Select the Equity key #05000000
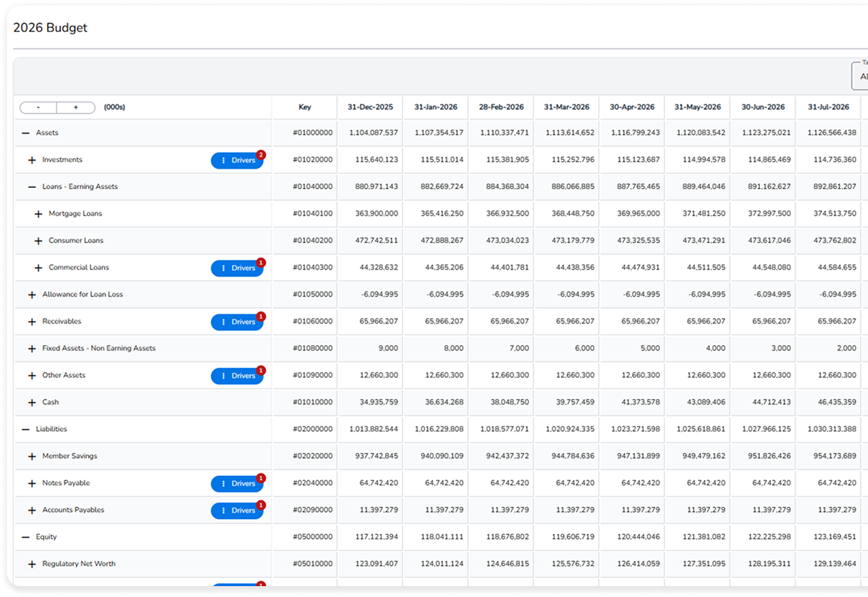Image resolution: width=868 pixels, height=597 pixels. [x=313, y=537]
